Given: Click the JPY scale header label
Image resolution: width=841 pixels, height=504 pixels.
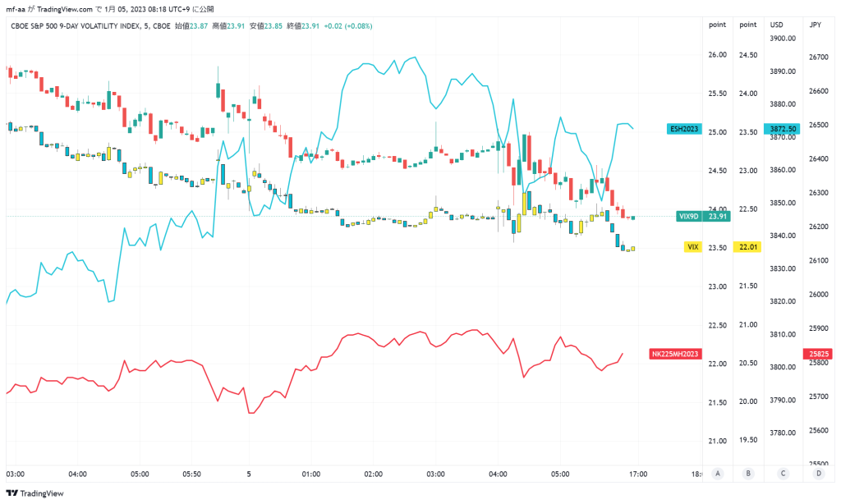Looking at the screenshot, I should tap(816, 25).
